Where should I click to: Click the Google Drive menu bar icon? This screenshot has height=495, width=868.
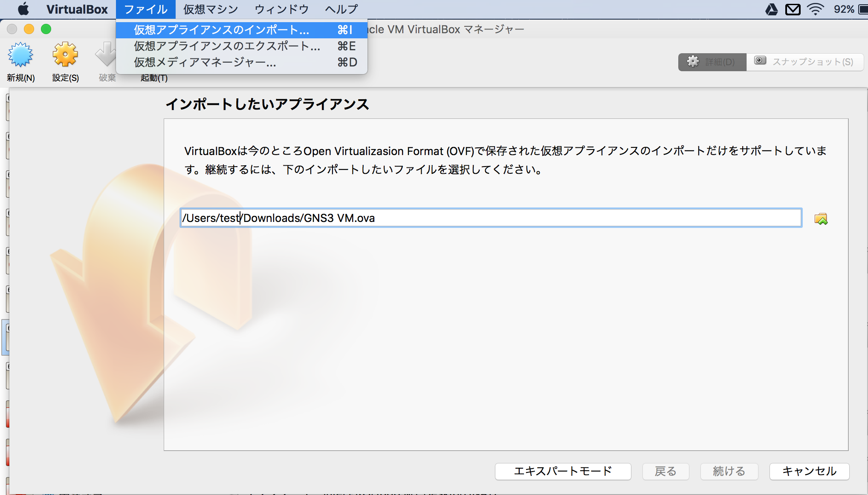click(771, 9)
